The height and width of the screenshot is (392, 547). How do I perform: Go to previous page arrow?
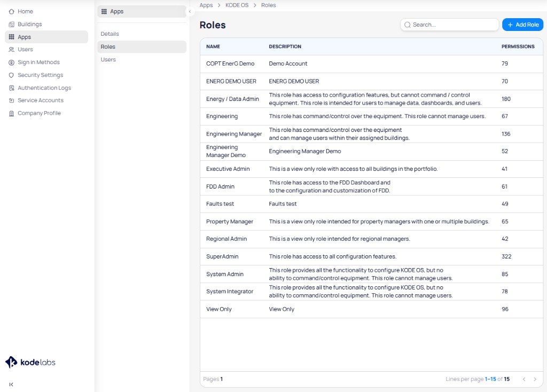524,379
